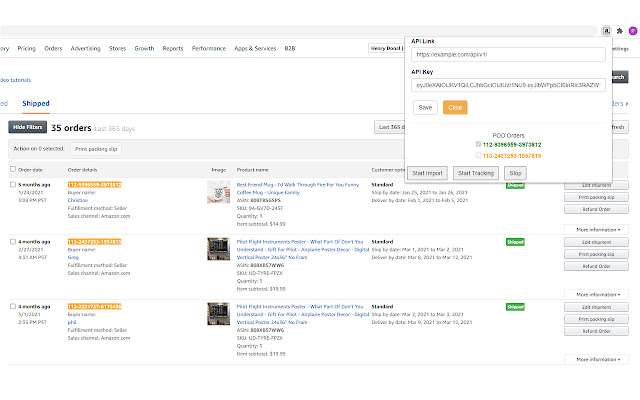Open Pilot Flight Instruments Poster link in phil's row
The image size is (640, 400).
(303, 314)
